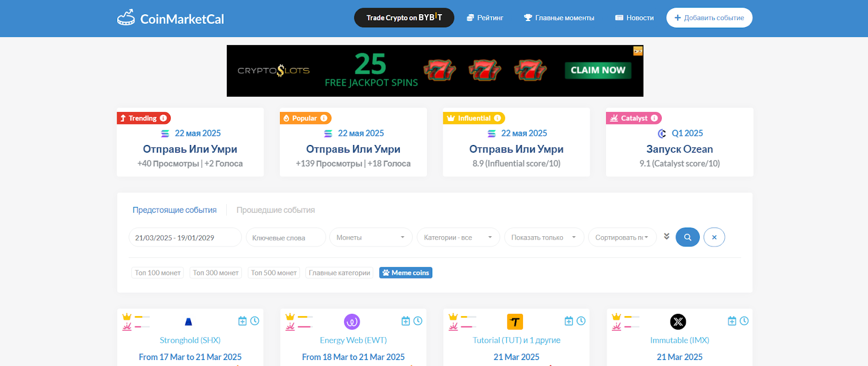Click the crown icon on Stronghold card
Image resolution: width=868 pixels, height=366 pixels.
click(x=127, y=317)
